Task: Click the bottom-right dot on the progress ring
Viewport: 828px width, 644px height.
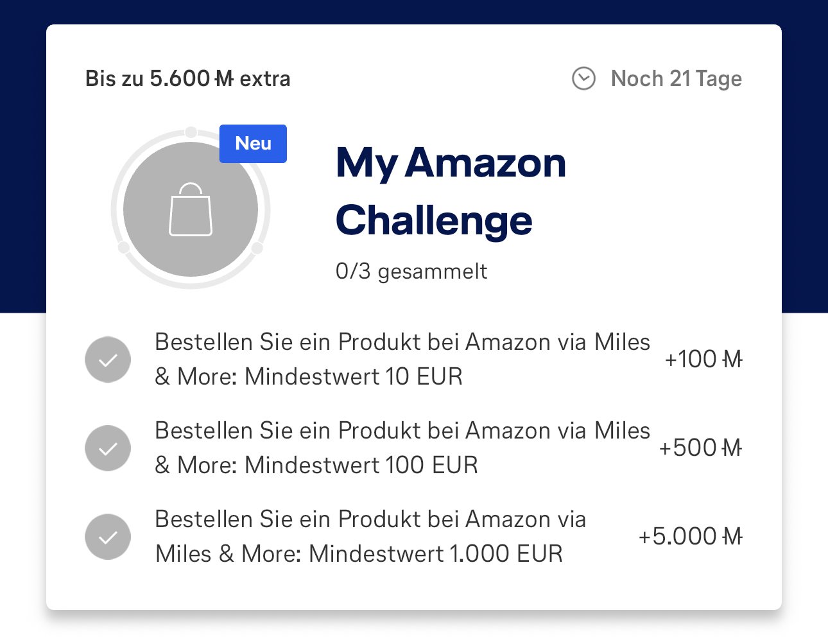Action: (257, 248)
